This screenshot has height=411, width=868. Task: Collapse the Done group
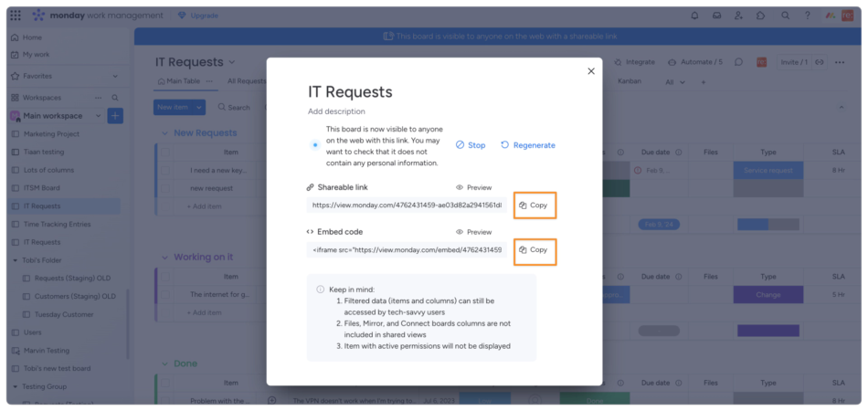[x=164, y=364]
